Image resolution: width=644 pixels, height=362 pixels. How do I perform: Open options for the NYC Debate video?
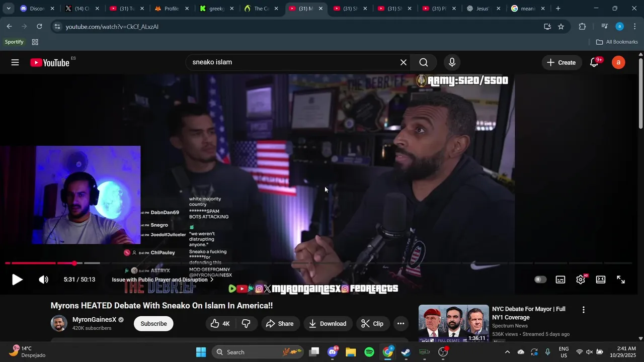click(584, 310)
